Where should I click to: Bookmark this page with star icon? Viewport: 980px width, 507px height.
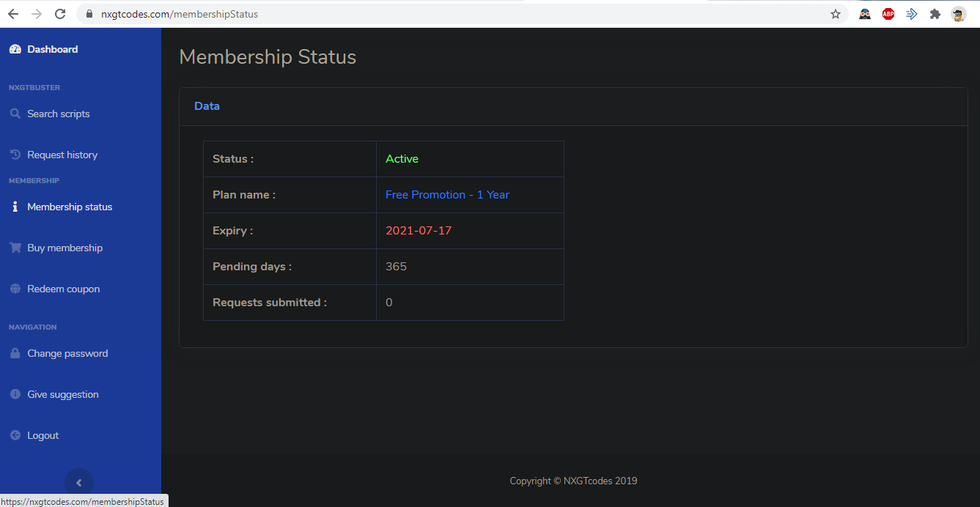(x=835, y=14)
